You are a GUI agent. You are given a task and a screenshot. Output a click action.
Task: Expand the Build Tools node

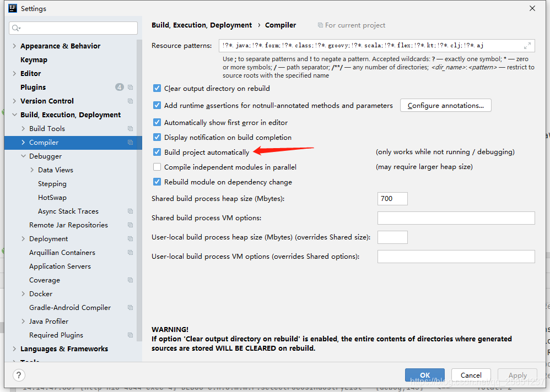(x=23, y=129)
